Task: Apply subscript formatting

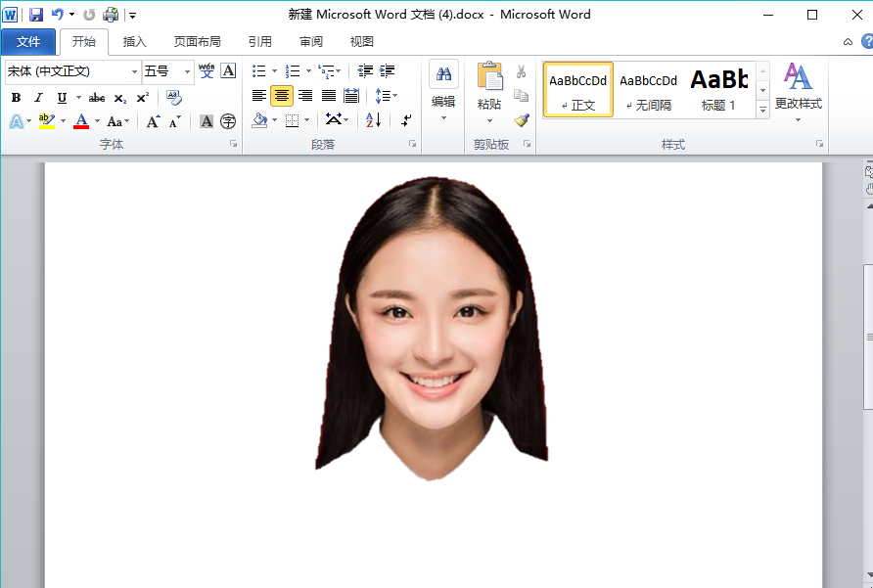Action: 119,99
